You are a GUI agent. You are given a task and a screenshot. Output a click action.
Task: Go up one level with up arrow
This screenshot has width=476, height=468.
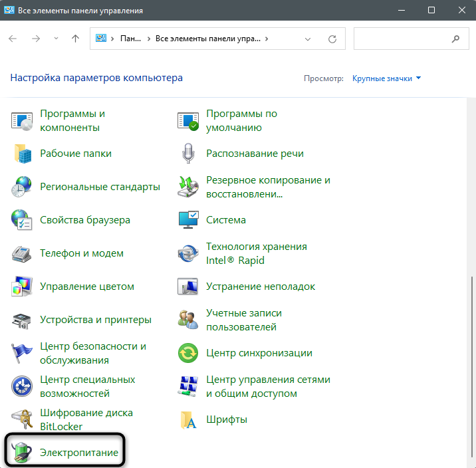(75, 39)
